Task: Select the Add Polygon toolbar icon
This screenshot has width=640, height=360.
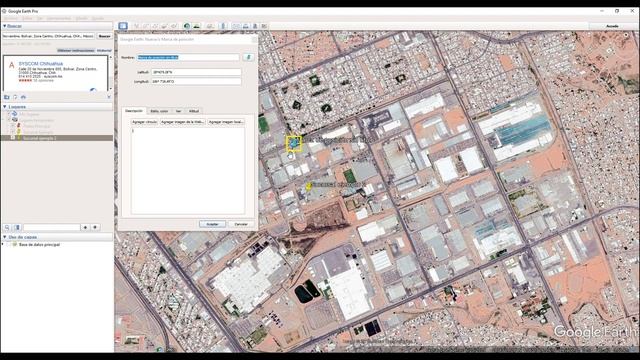Action: click(146, 26)
